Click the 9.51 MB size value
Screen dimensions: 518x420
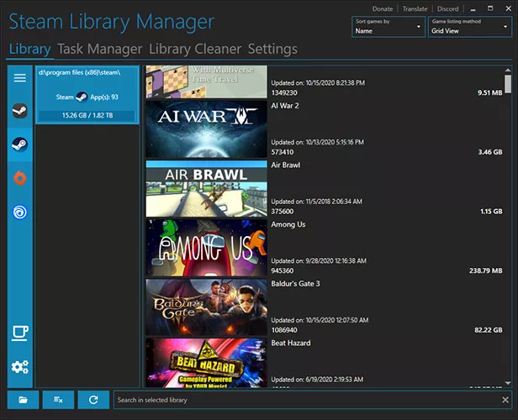pos(490,93)
